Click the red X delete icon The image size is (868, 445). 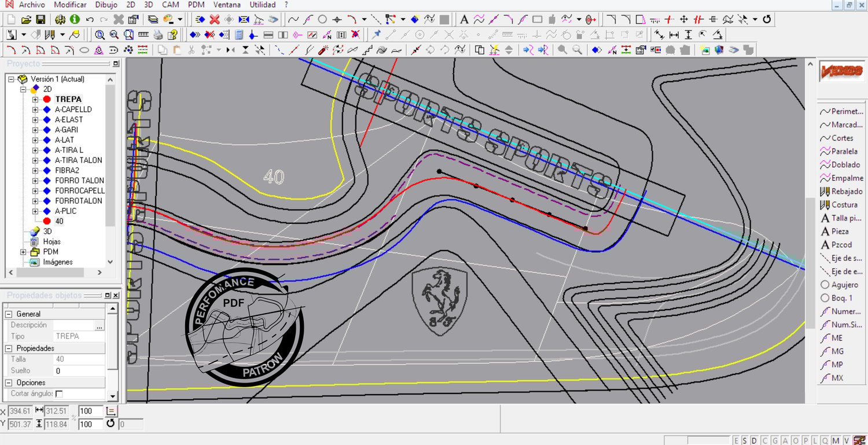pos(215,20)
